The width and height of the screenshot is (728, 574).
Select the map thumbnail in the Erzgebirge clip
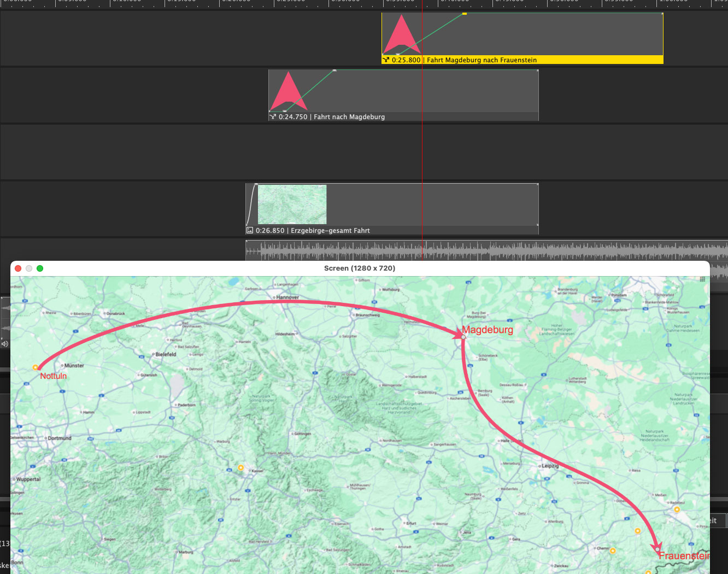[x=292, y=204]
